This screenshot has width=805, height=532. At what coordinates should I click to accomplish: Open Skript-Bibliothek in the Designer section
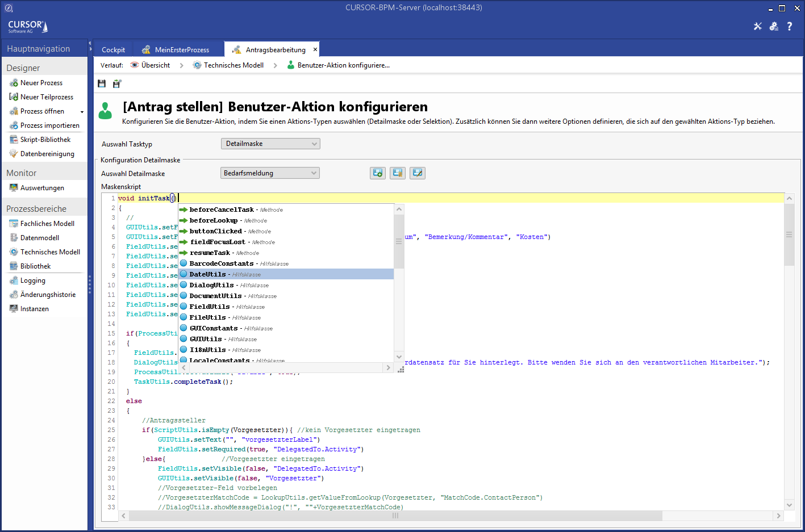[45, 140]
